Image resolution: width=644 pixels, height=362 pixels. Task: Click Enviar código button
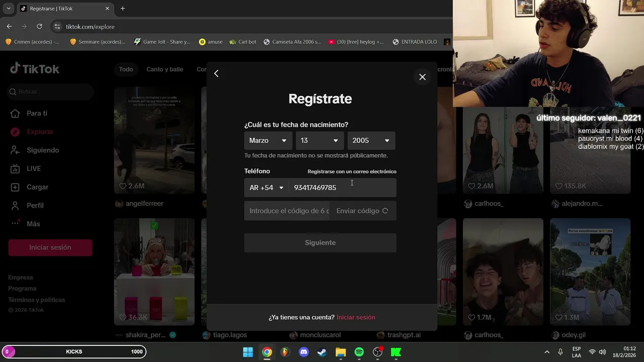point(362,211)
